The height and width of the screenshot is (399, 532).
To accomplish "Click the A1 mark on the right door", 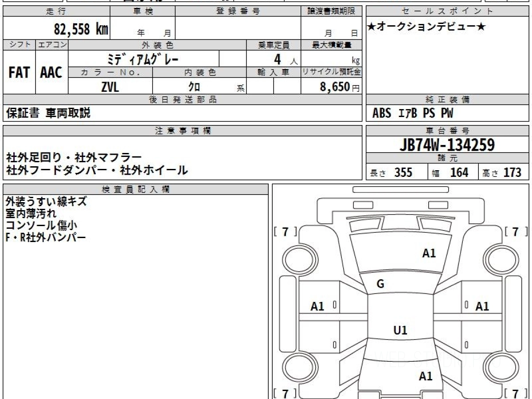I will [x=482, y=306].
